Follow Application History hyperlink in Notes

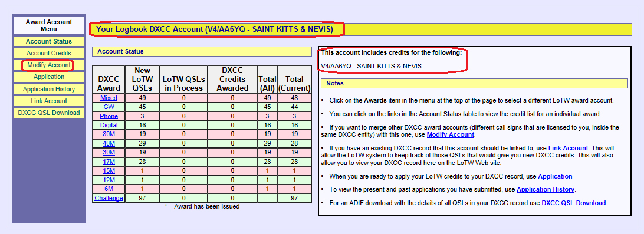pyautogui.click(x=546, y=190)
